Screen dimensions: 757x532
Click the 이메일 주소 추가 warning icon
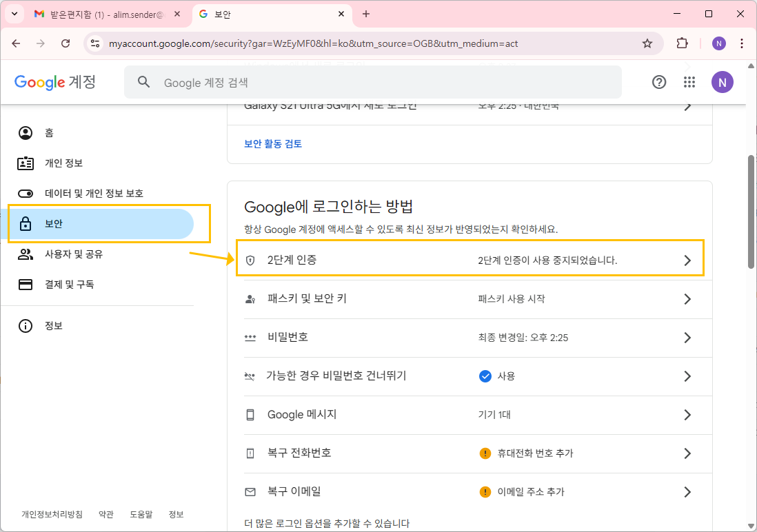click(485, 492)
